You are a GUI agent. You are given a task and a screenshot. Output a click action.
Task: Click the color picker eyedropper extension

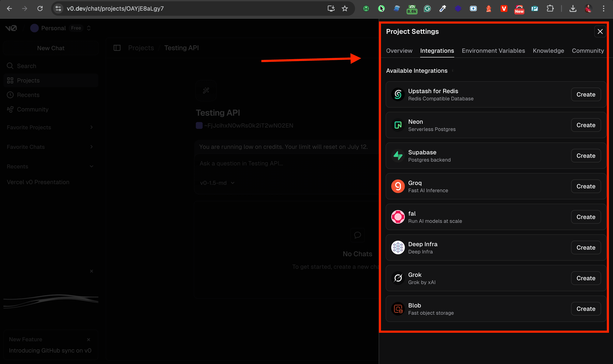(443, 9)
